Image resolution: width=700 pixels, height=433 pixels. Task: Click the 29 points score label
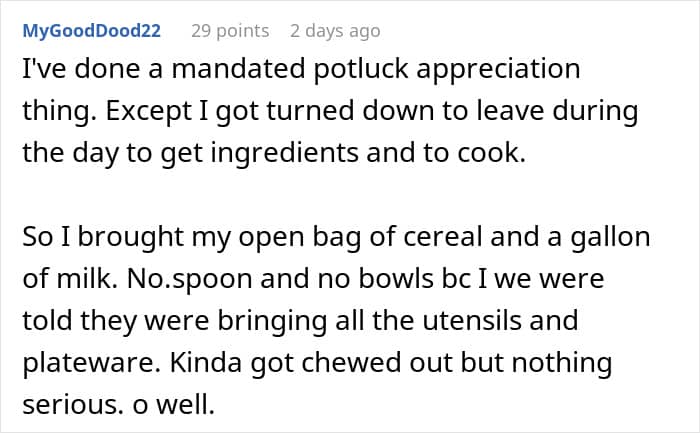pos(230,31)
